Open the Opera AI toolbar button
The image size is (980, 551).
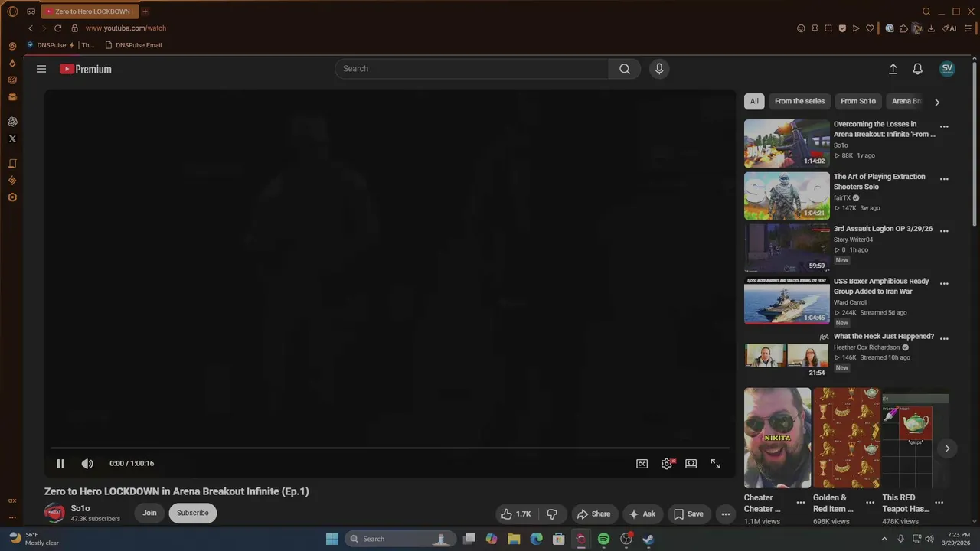pyautogui.click(x=949, y=28)
